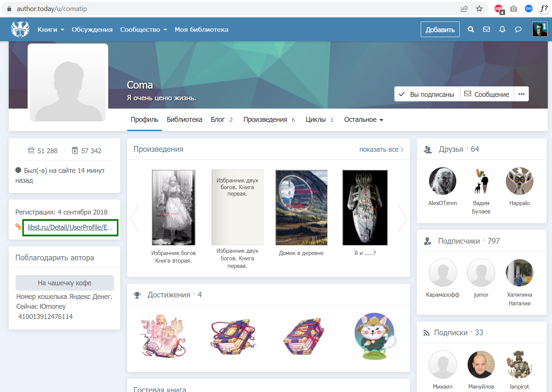This screenshot has height=392, width=552.
Task: Open 'Домик в деревне' book cover
Action: tap(301, 207)
